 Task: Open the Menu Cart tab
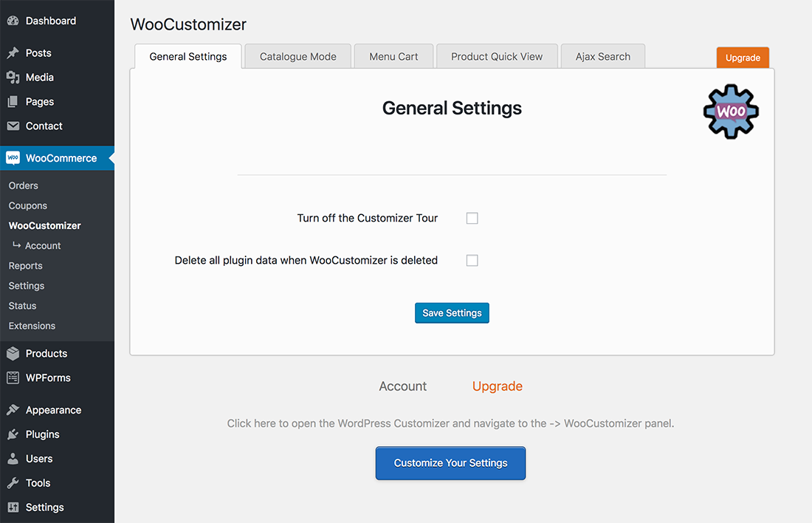point(393,57)
